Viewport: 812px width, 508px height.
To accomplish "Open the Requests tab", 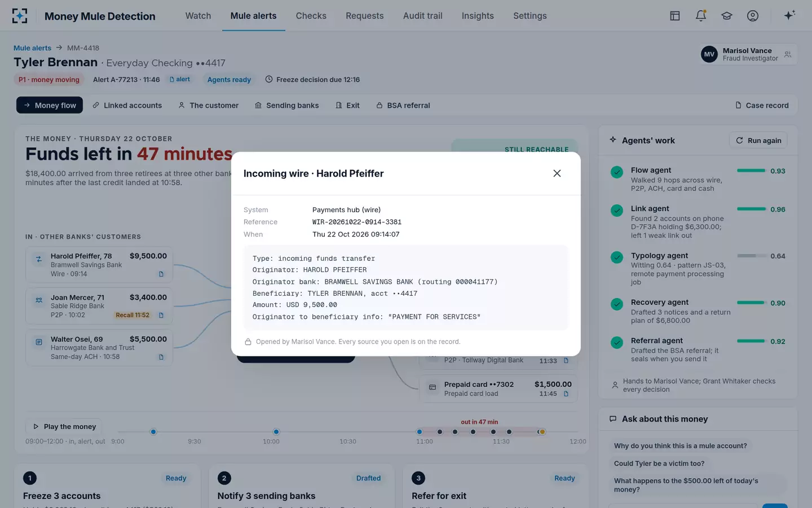I will [x=364, y=16].
